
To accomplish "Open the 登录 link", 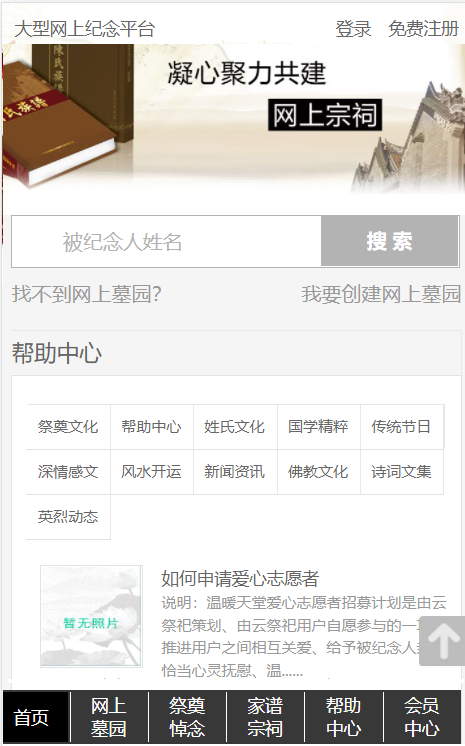I will 353,29.
